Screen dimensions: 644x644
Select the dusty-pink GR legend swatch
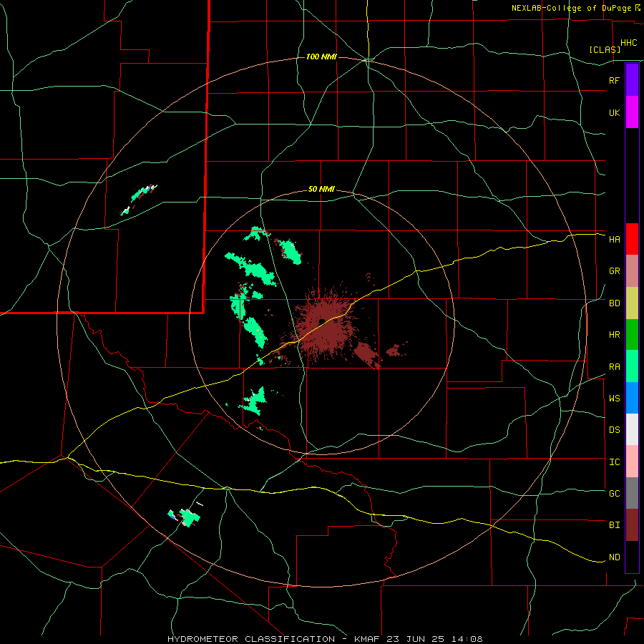coord(632,271)
